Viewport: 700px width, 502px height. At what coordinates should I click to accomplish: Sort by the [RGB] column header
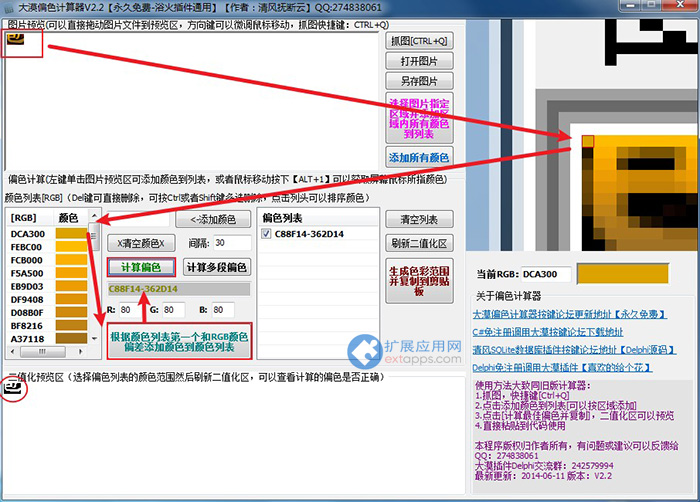coord(30,218)
